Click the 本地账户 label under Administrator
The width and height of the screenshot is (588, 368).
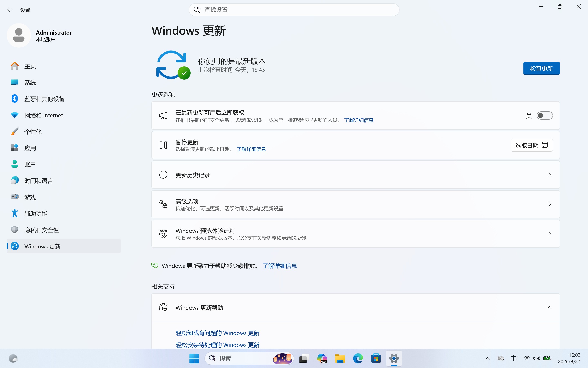pos(46,40)
